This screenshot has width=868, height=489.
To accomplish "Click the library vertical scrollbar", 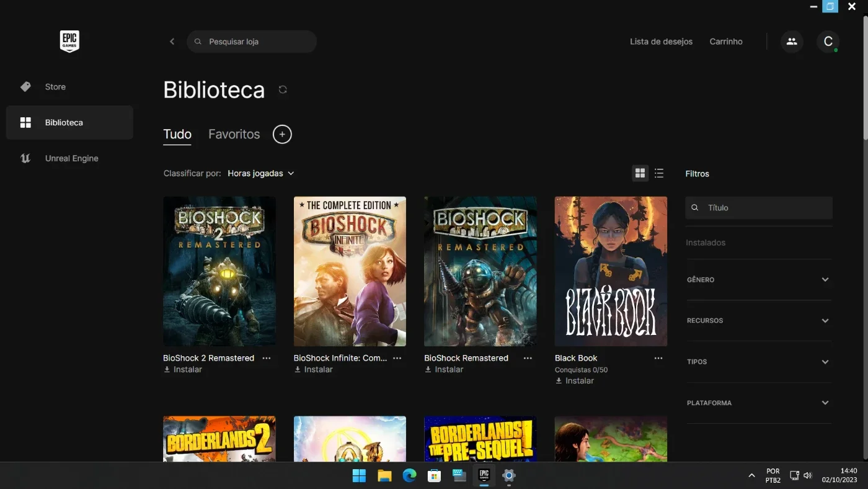I will (x=866, y=78).
